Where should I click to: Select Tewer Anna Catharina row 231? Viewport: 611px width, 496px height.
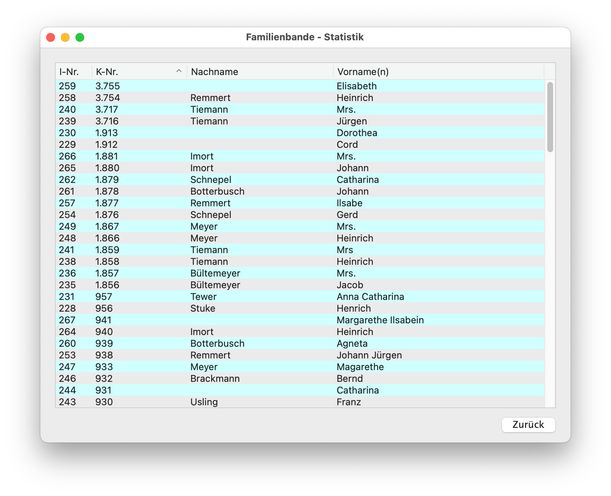(x=300, y=297)
